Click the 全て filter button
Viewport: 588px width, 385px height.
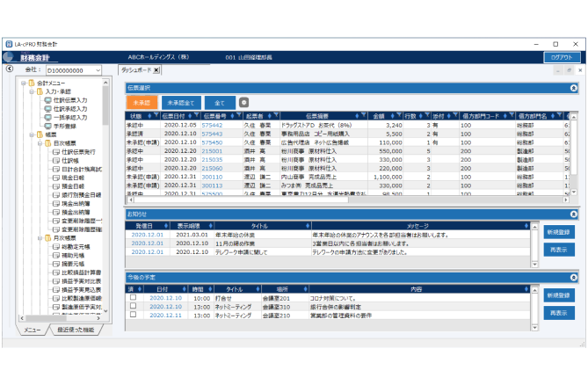tap(220, 103)
